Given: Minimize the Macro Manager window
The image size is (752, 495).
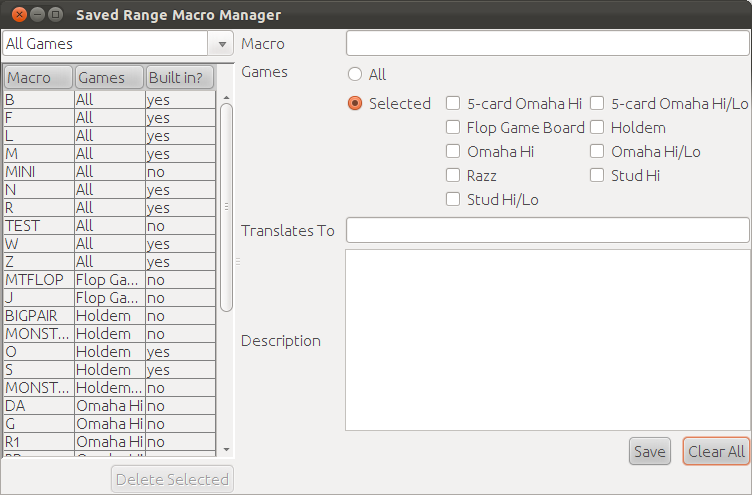Looking at the screenshot, I should [x=37, y=15].
